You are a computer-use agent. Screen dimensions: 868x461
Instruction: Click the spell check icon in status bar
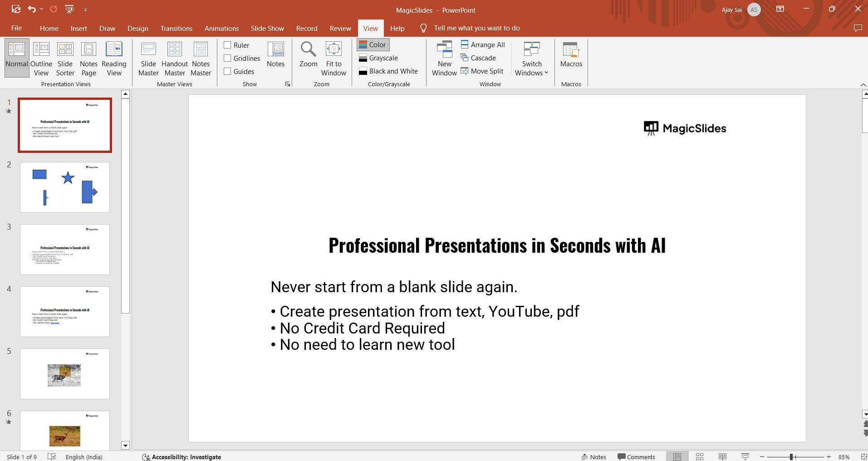pos(52,456)
